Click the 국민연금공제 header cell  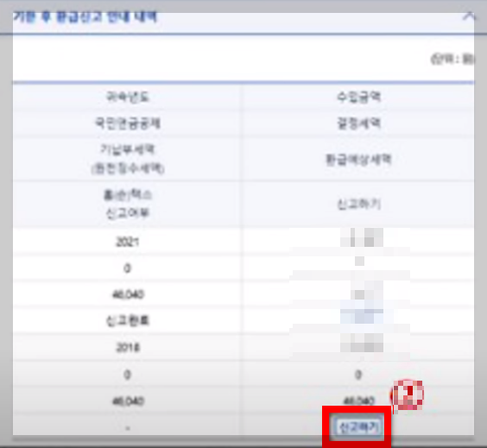[x=128, y=123]
